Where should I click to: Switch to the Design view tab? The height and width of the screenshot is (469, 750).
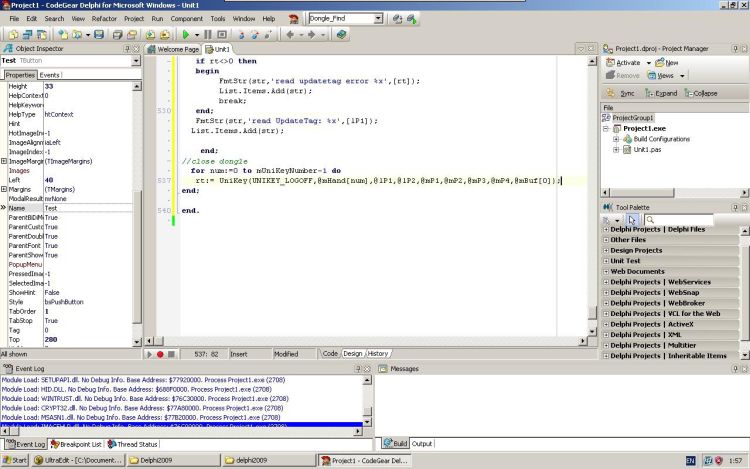tap(353, 354)
